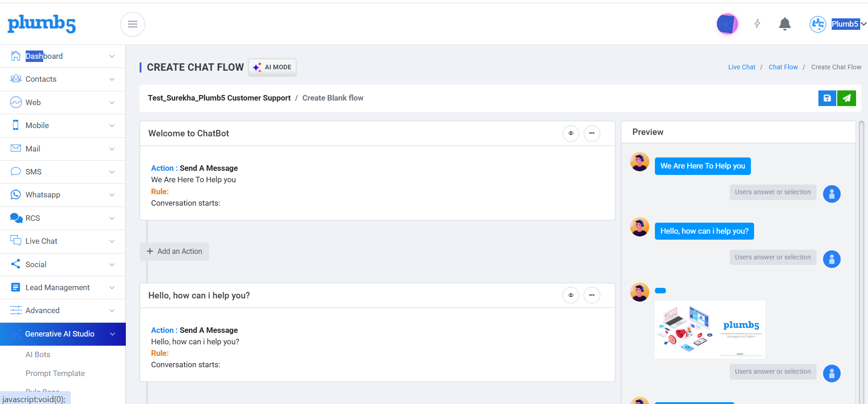
Task: Click the Mail envelope icon
Action: pyautogui.click(x=16, y=148)
